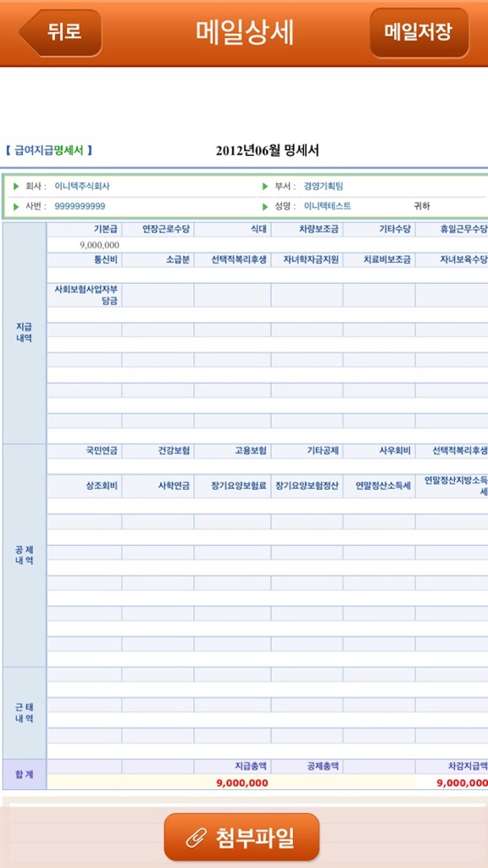
Task: Select the 지급총액 total label
Action: click(251, 766)
